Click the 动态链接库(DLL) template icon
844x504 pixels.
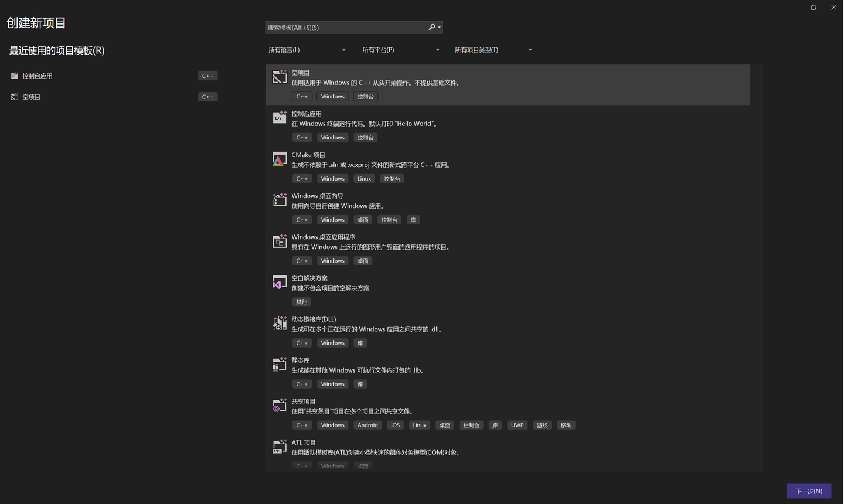point(280,323)
